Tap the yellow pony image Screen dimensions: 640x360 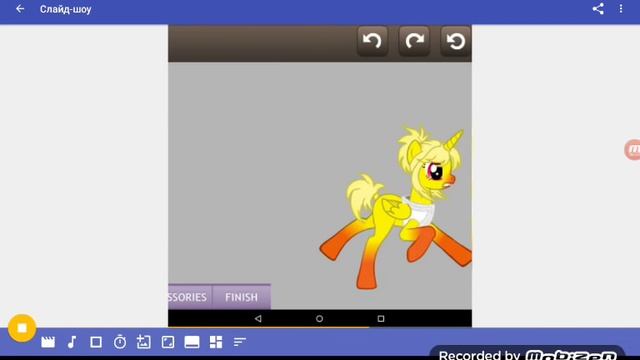click(x=396, y=208)
